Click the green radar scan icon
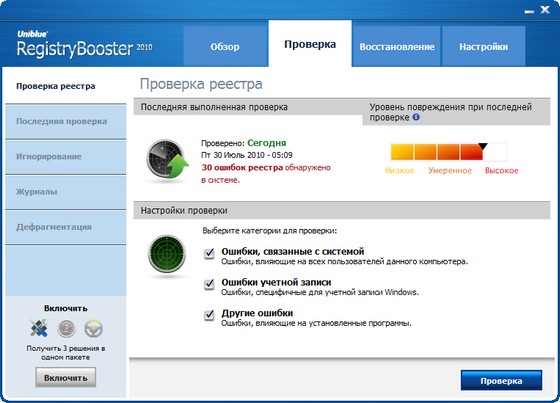The width and height of the screenshot is (560, 403). [167, 254]
